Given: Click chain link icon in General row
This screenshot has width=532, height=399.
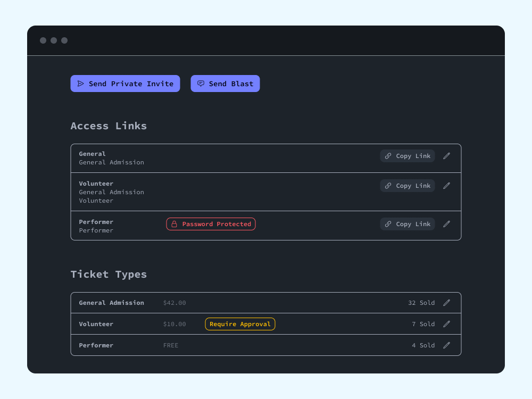Looking at the screenshot, I should tap(388, 156).
